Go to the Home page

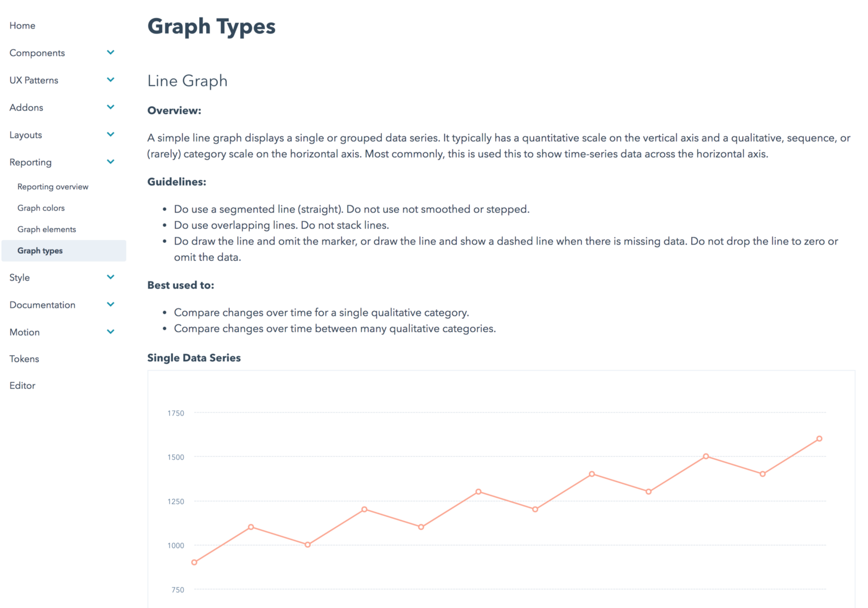[x=22, y=25]
